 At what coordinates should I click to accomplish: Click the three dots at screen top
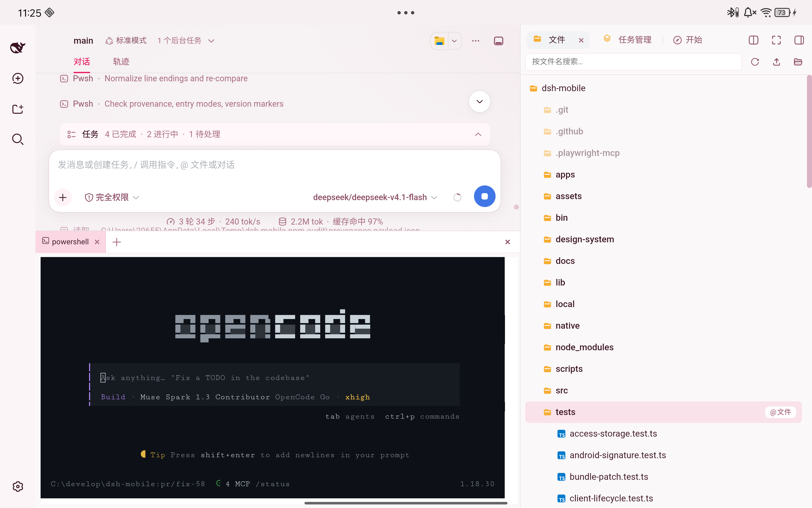[406, 13]
